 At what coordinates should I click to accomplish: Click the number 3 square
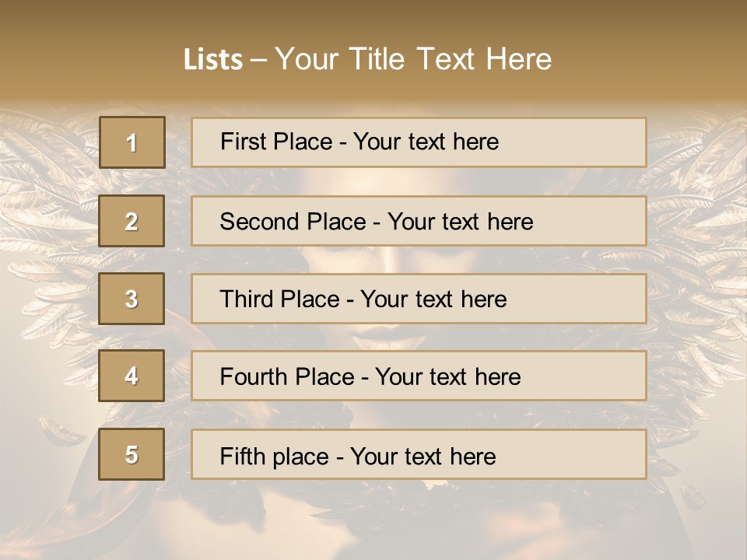pos(132,299)
